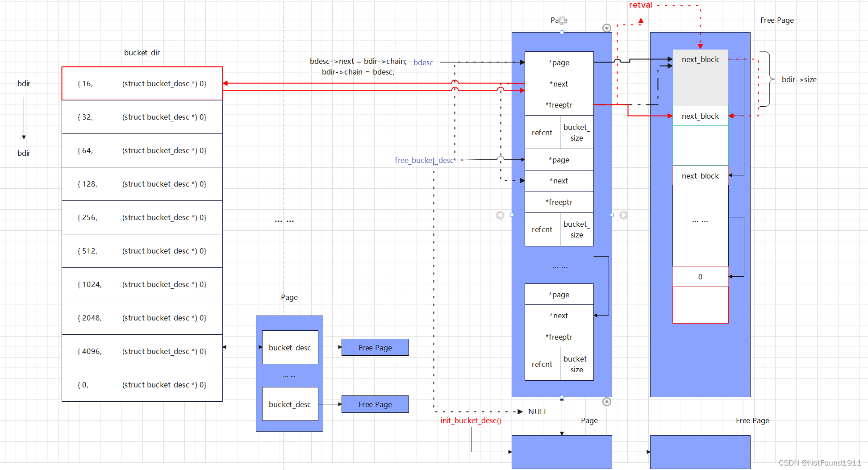Click the left-edge selection handle of the Page shape
Viewport: 868px width, 470px height.
[x=512, y=215]
